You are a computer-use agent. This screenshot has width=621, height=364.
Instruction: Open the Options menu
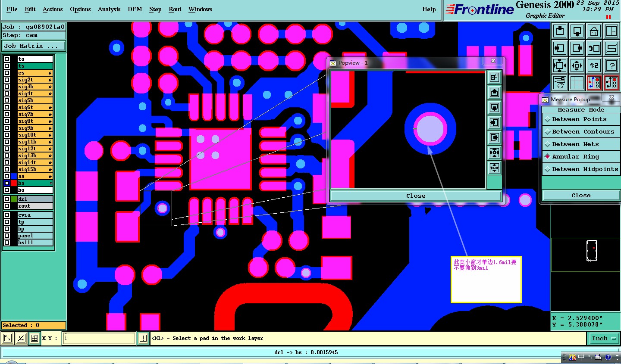coord(80,9)
